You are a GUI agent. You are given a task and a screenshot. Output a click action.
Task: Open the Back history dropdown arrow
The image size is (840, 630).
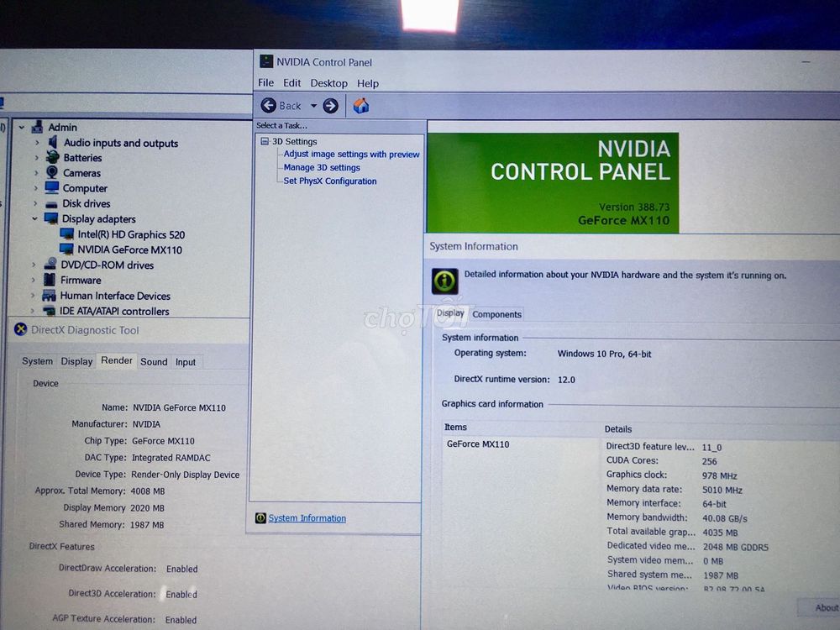click(x=313, y=106)
